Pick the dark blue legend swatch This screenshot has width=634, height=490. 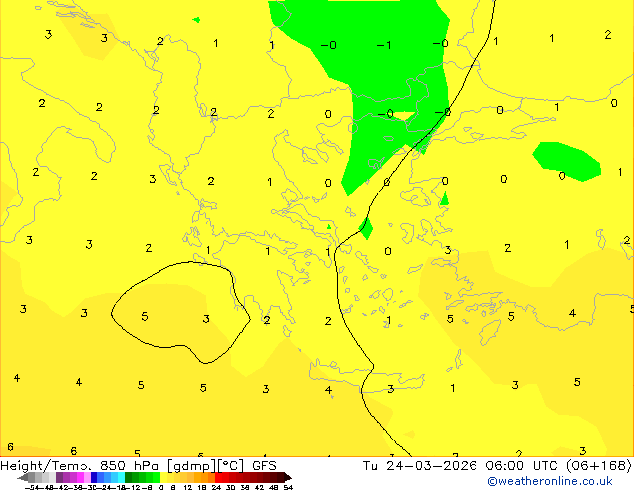(94, 477)
